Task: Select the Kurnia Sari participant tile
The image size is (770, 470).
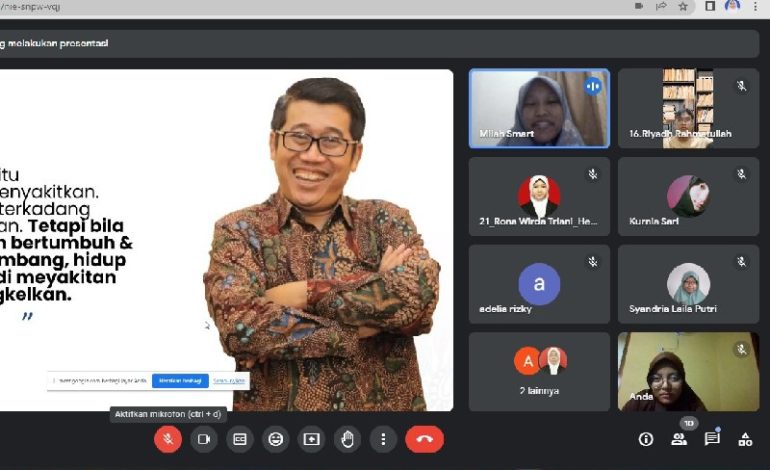Action: pyautogui.click(x=688, y=196)
